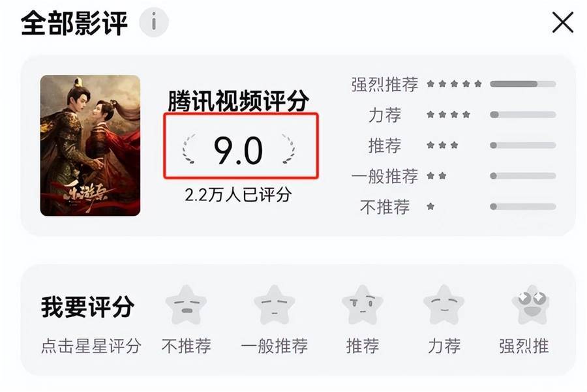Click the 腾讯视频评分 heading
Image resolution: width=587 pixels, height=392 pixels.
pyautogui.click(x=239, y=100)
